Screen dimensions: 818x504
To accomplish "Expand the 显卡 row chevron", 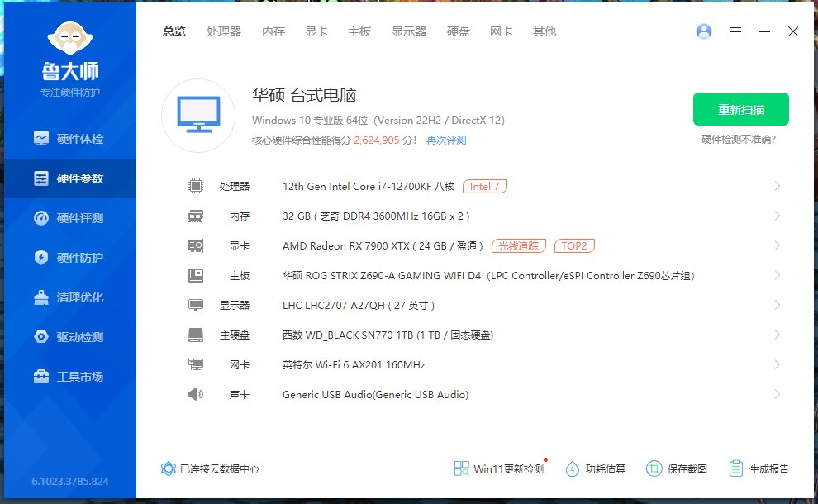I will tap(778, 245).
